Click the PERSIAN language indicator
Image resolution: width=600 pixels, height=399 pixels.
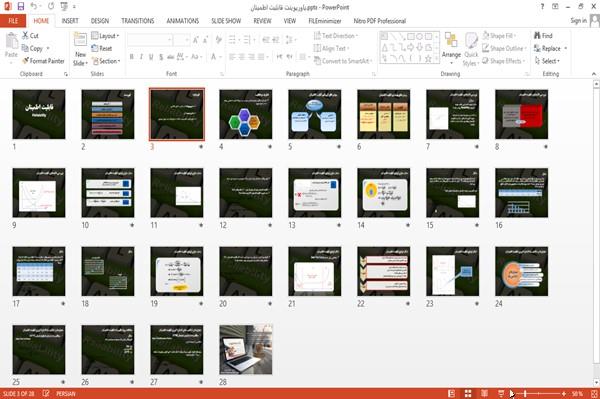click(x=66, y=393)
